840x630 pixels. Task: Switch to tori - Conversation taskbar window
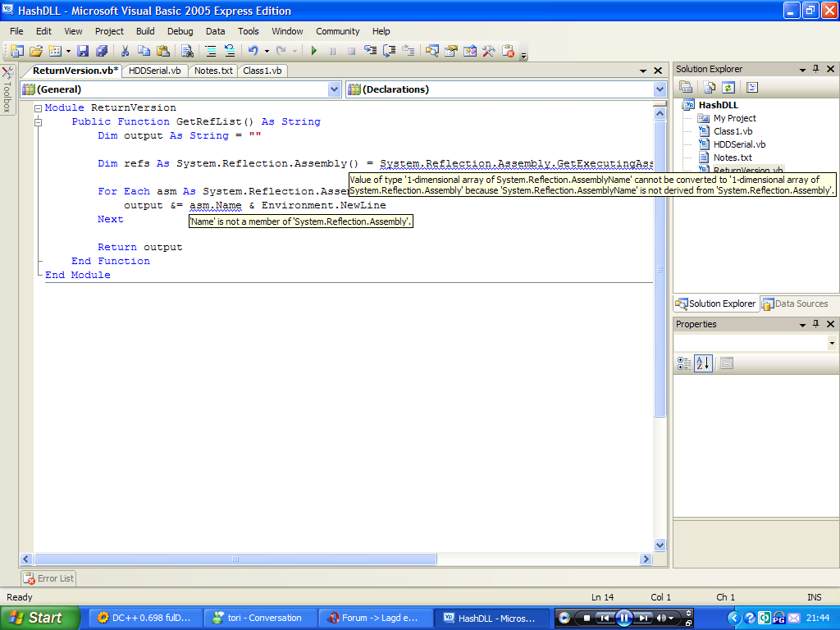click(x=259, y=618)
